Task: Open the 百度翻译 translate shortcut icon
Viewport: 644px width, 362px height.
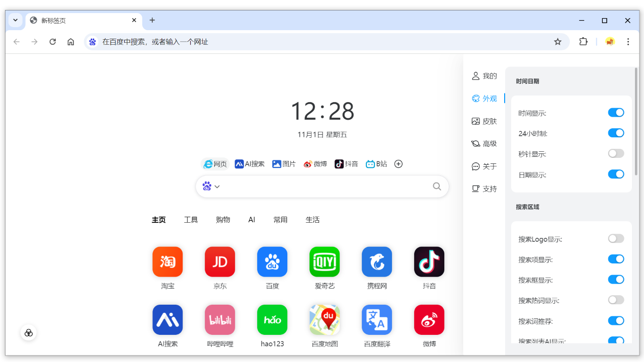Action: (377, 319)
